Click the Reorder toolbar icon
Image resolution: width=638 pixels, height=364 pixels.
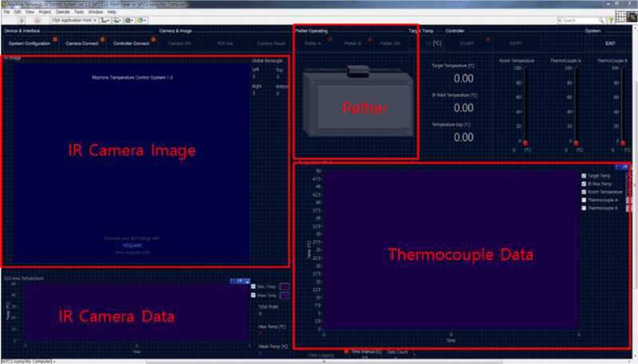click(144, 19)
